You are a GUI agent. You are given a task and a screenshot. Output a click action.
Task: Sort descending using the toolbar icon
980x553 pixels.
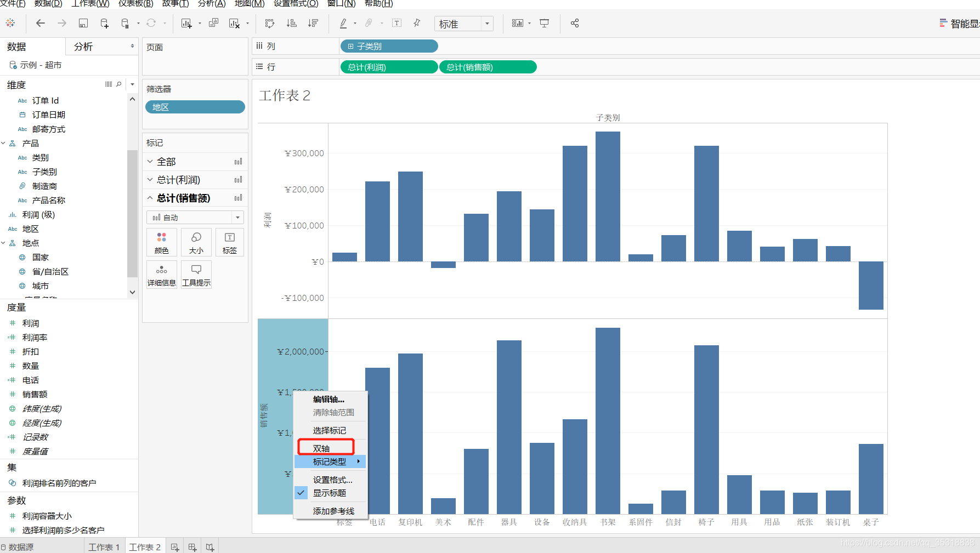tap(313, 23)
